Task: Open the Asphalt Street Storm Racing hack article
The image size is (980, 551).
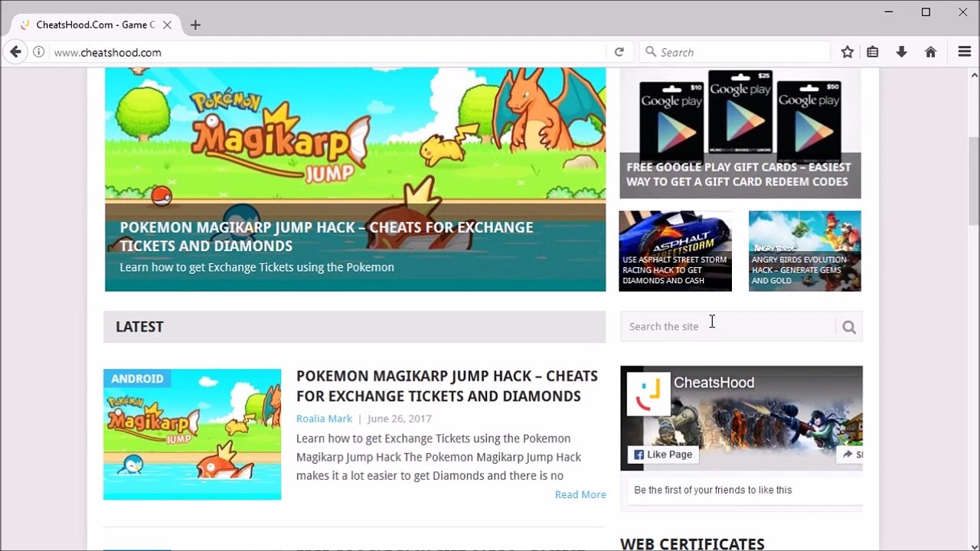Action: (675, 251)
